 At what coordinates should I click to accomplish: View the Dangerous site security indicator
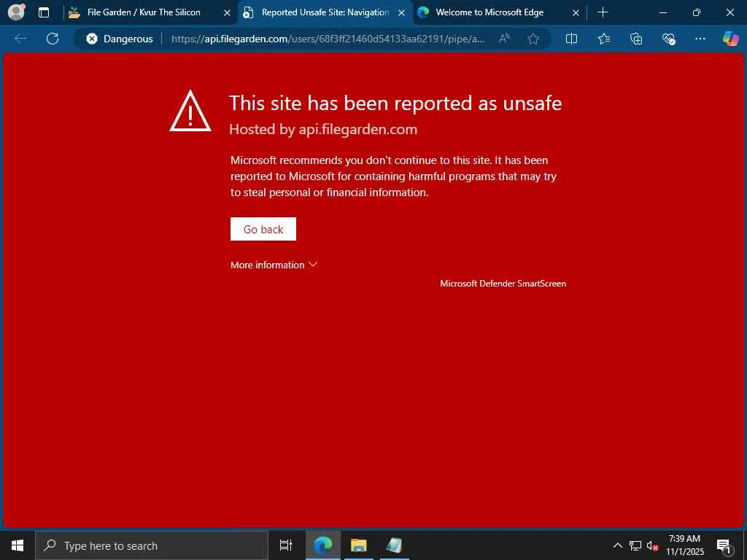coord(120,39)
